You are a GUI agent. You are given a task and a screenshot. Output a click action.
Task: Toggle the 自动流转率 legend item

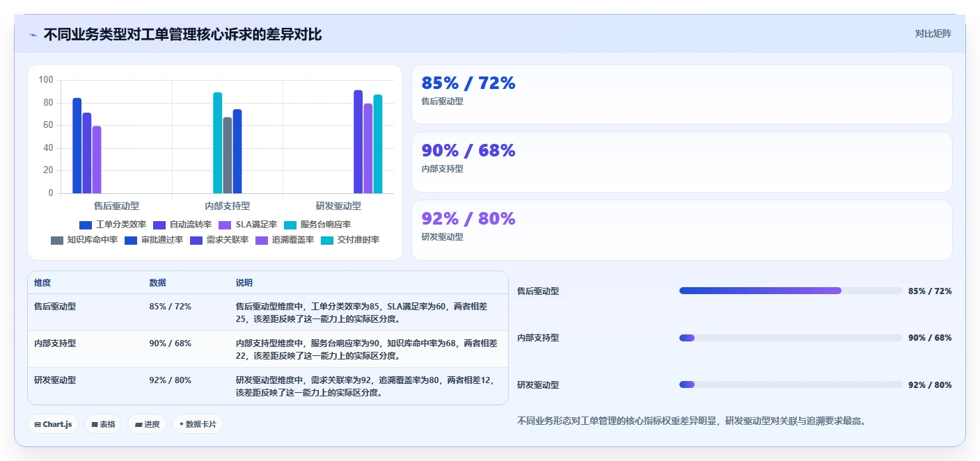tap(182, 225)
